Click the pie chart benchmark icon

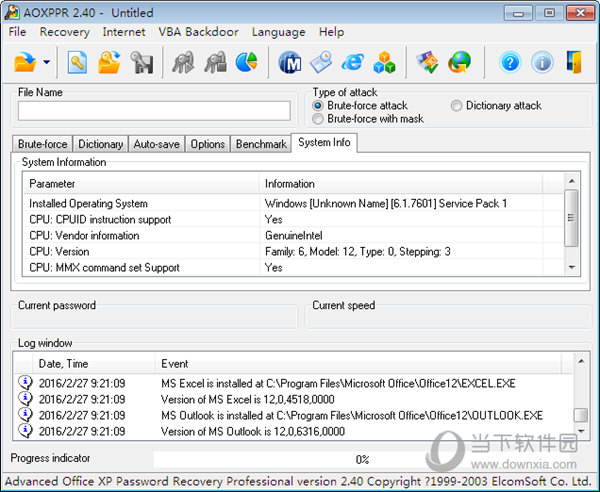246,63
